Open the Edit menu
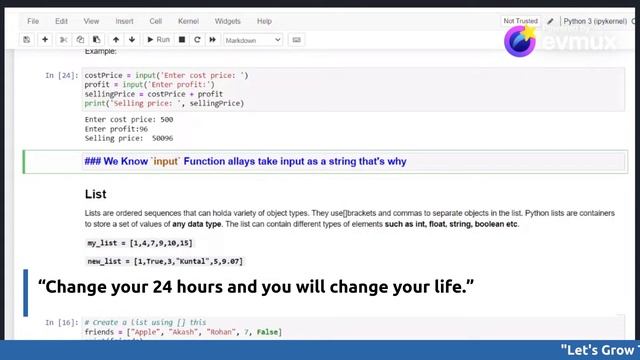Viewport: 640px width, 360px height. point(61,21)
